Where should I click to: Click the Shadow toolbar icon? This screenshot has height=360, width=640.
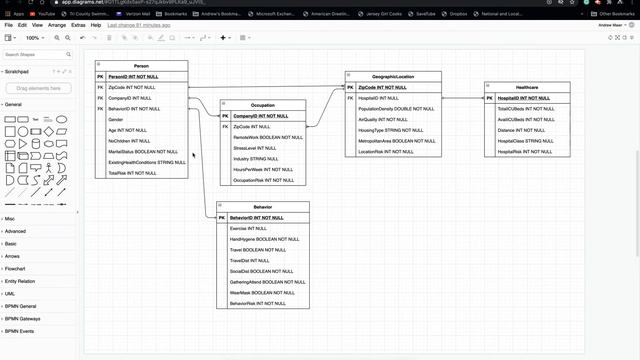point(172,38)
